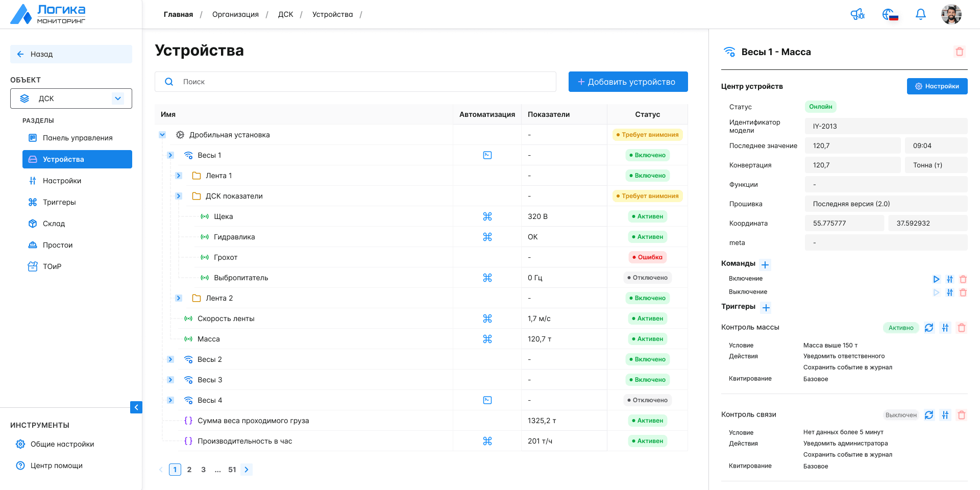Viewport: 980px width, 490px height.
Task: Expand the Весы 3 tree row
Action: 170,380
